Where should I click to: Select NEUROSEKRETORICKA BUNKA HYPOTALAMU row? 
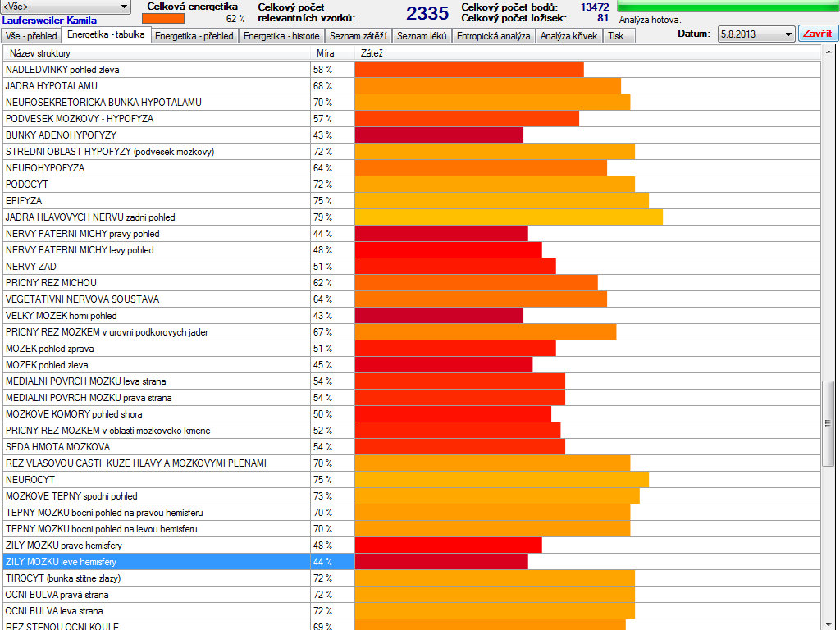(x=412, y=103)
